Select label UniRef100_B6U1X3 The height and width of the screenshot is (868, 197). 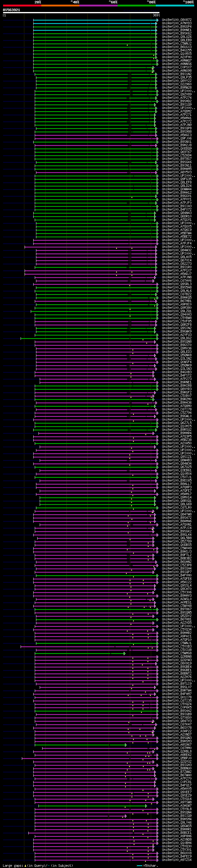point(177,47)
